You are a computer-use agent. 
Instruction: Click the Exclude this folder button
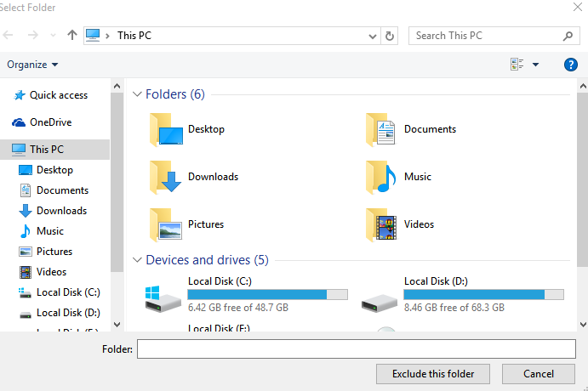[x=433, y=374]
